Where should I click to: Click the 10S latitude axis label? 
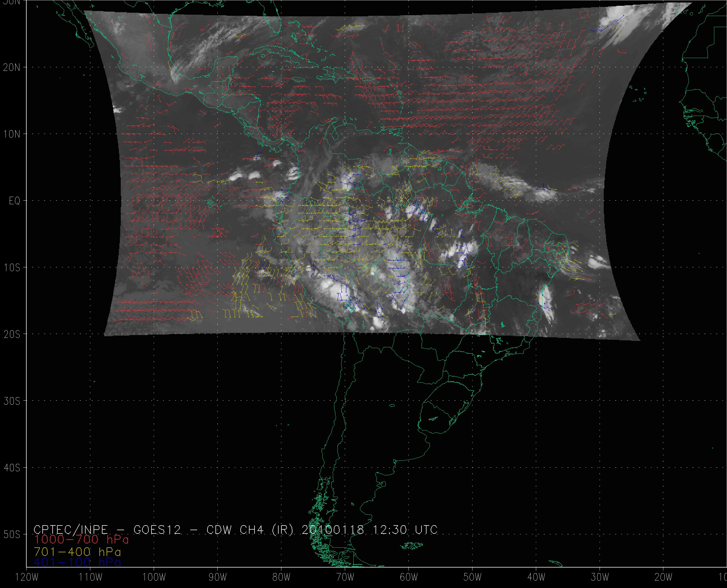pyautogui.click(x=12, y=268)
